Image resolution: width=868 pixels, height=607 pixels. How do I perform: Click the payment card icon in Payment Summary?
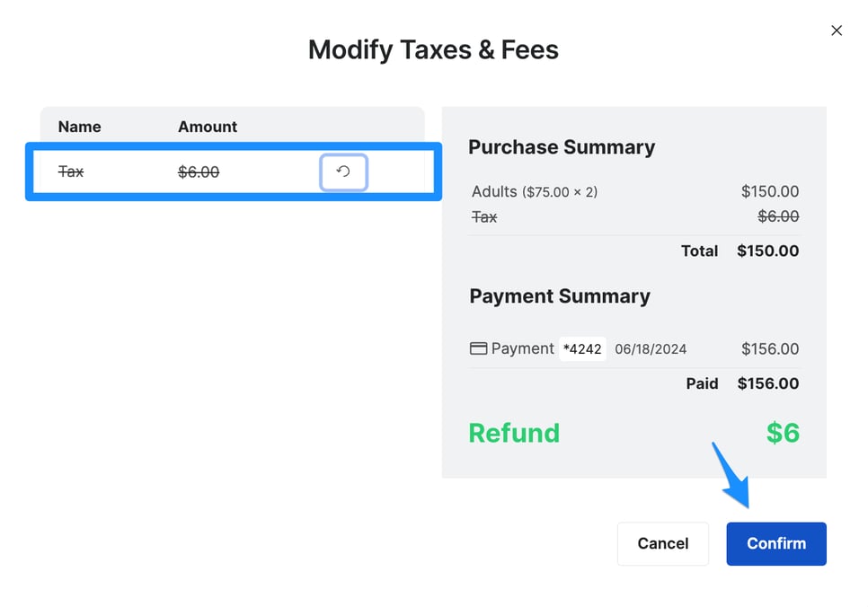tap(477, 348)
